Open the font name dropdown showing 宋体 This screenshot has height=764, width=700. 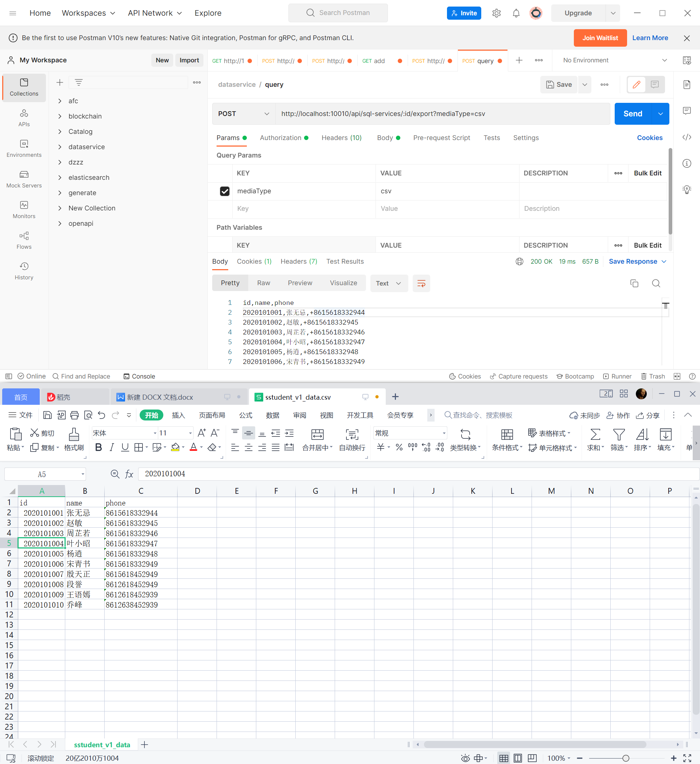pos(155,433)
